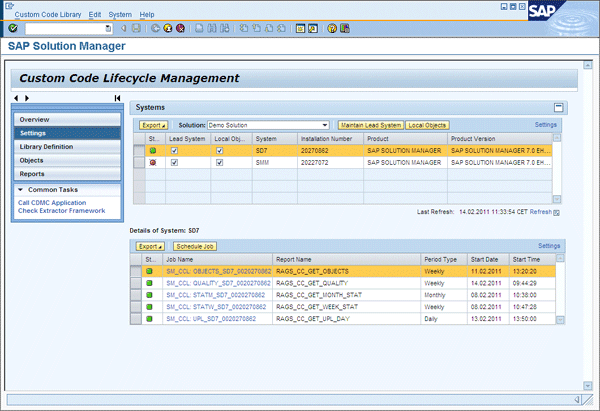Image resolution: width=600 pixels, height=411 pixels.
Task: Toggle Lead System checkbox for SMM
Action: click(x=174, y=163)
